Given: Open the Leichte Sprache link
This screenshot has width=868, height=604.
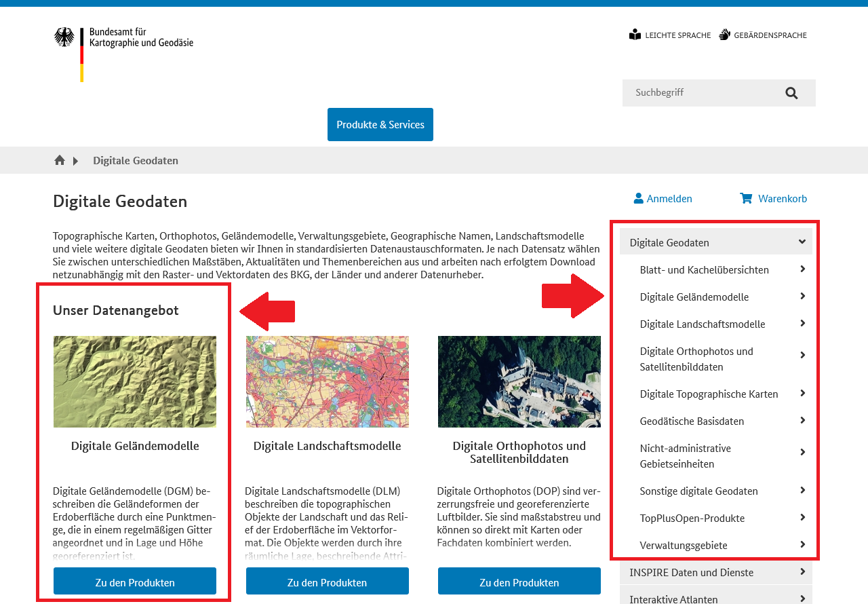Looking at the screenshot, I should coord(678,35).
